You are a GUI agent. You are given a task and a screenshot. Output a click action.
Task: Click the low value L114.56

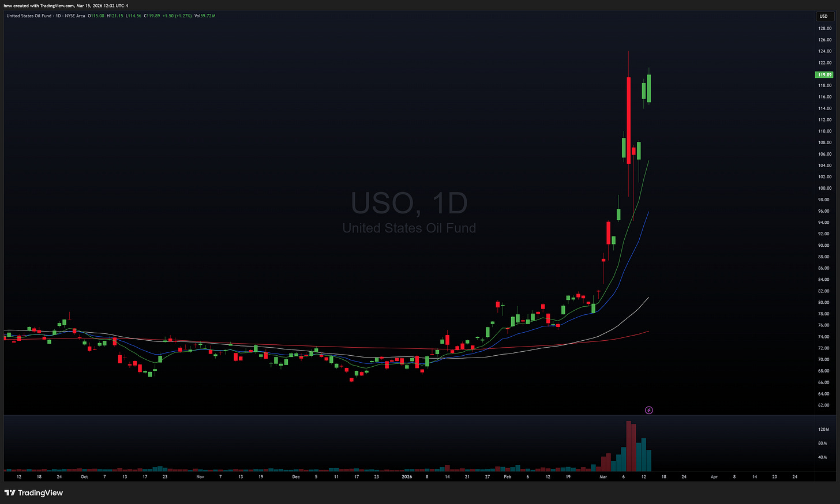point(134,16)
